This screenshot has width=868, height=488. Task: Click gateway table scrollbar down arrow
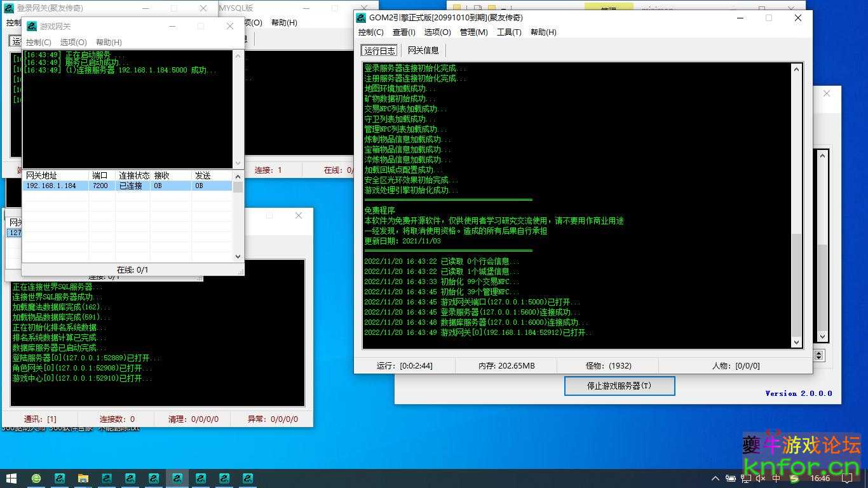[x=238, y=257]
